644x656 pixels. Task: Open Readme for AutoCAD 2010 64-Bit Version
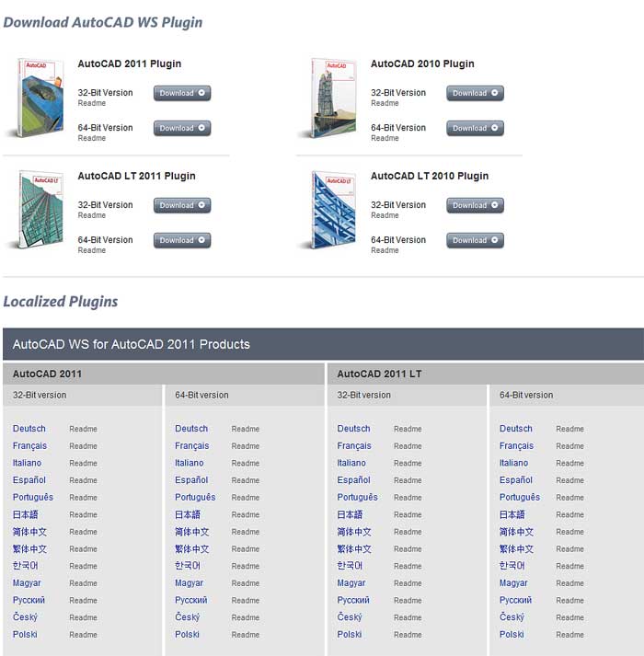coord(385,138)
